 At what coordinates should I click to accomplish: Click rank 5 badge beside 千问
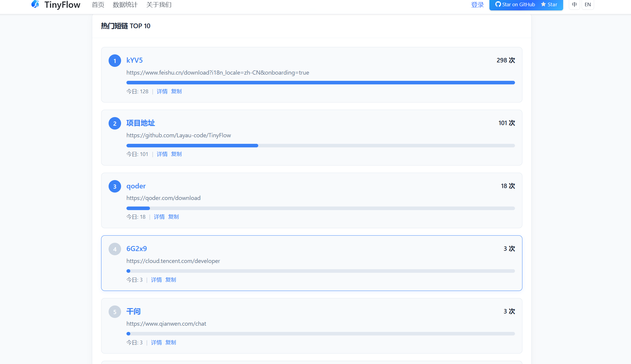(115, 312)
